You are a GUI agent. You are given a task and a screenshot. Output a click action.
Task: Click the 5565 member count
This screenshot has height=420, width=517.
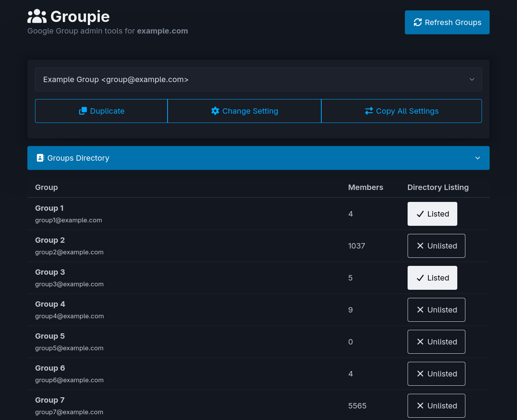click(x=358, y=406)
